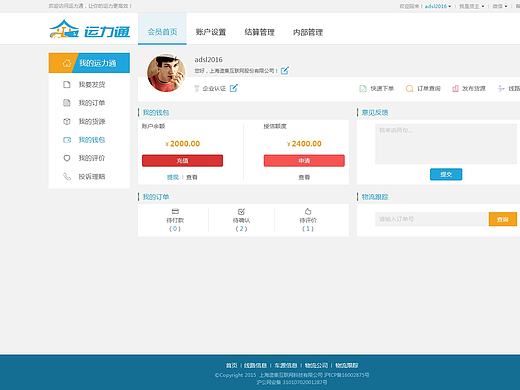Image resolution: width=520 pixels, height=390 pixels.
Task: Click the 运力通 logo
Action: coord(89,29)
